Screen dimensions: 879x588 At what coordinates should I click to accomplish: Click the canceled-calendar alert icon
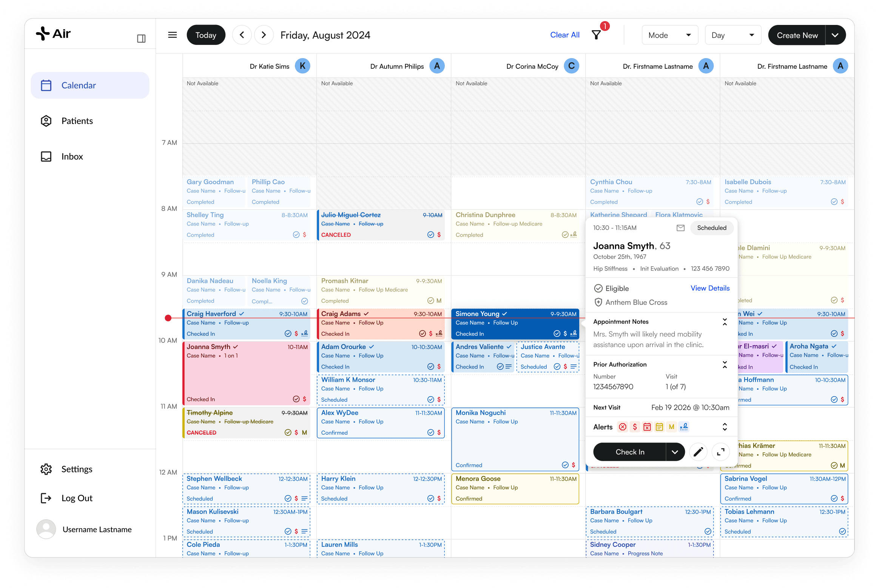(647, 427)
